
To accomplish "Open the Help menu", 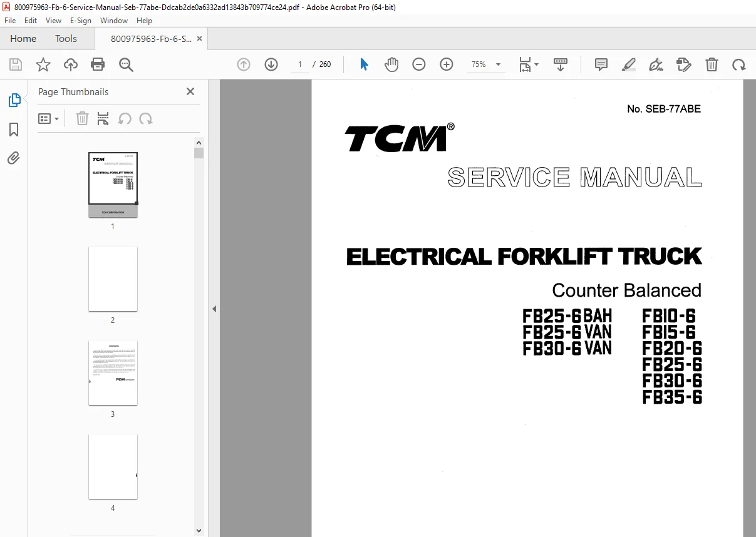I will click(144, 20).
